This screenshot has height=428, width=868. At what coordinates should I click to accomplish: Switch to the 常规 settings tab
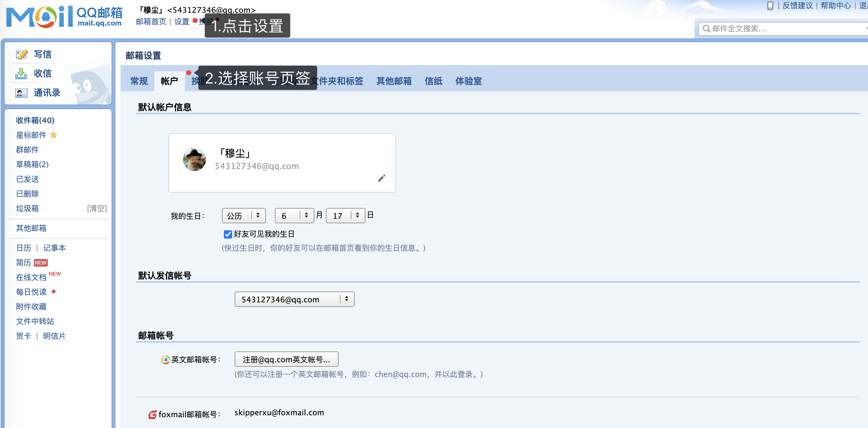[138, 81]
